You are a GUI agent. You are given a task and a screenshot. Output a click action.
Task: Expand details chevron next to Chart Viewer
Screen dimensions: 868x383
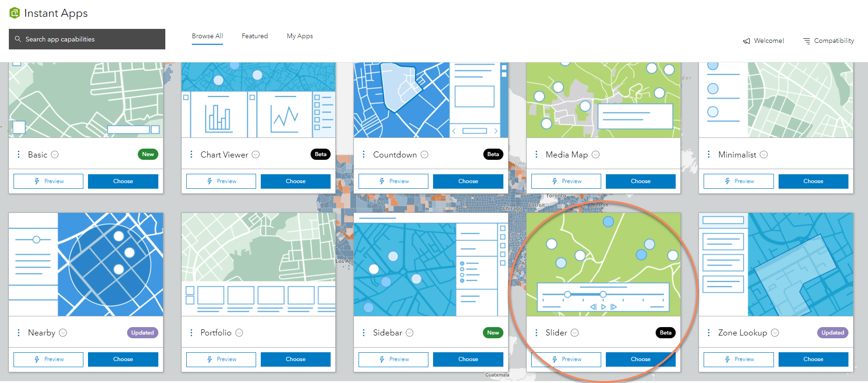(256, 155)
